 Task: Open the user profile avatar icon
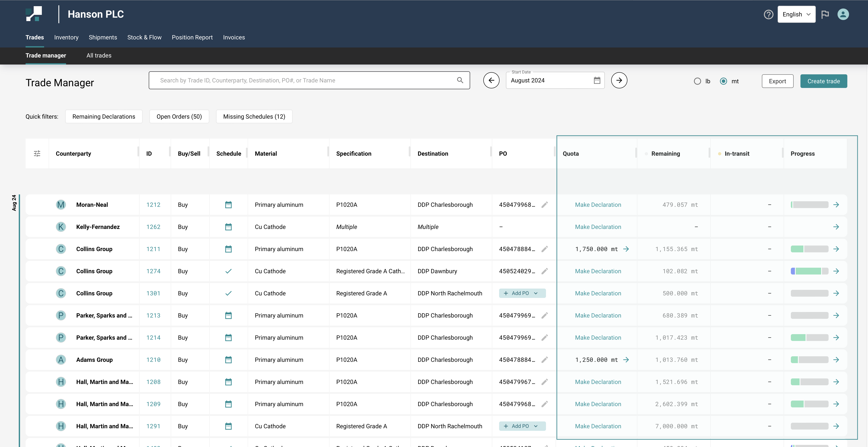coord(843,14)
